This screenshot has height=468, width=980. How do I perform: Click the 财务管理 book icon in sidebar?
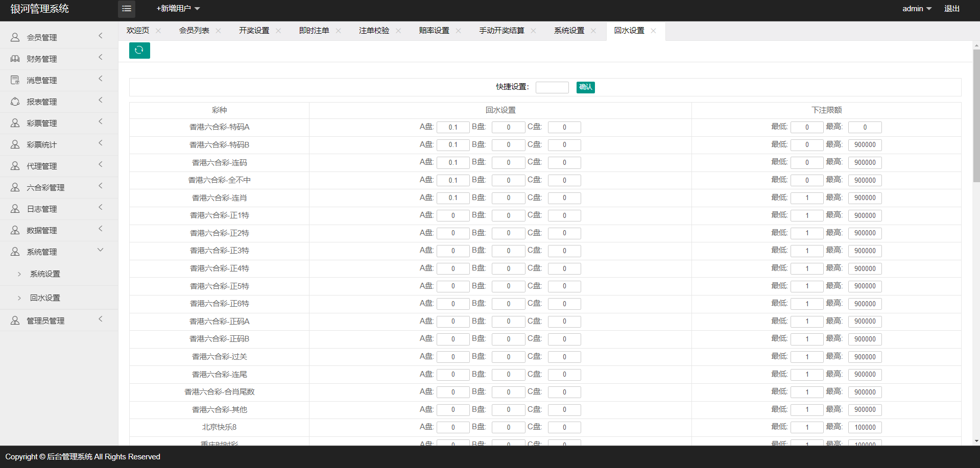pos(15,59)
